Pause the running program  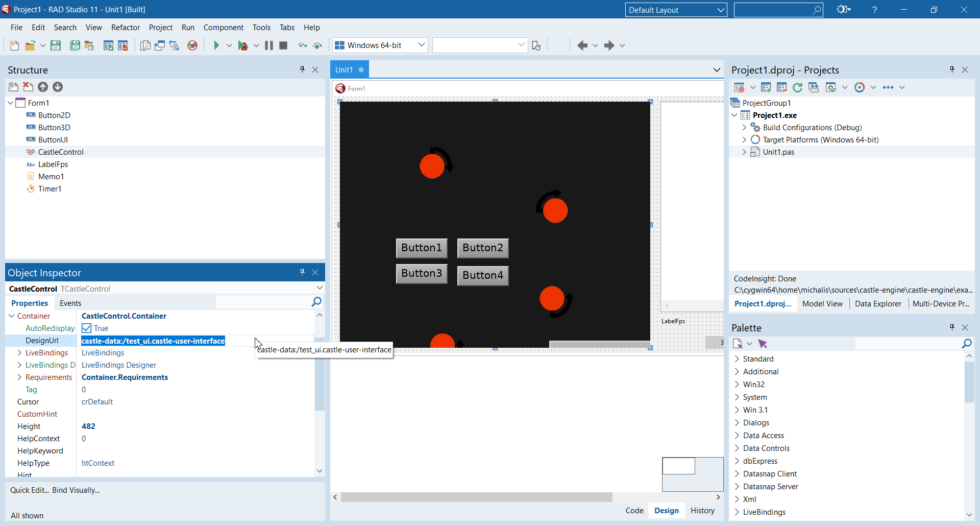[268, 45]
